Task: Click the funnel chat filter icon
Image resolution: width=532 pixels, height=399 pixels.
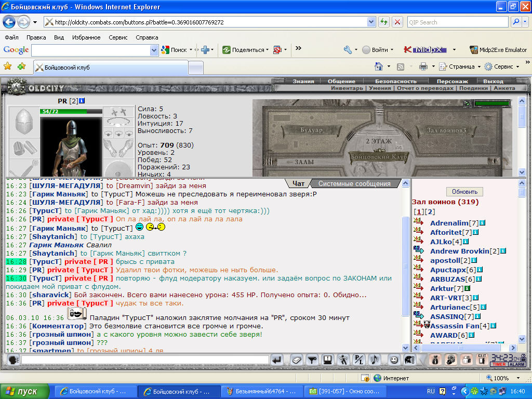Action: (312, 360)
